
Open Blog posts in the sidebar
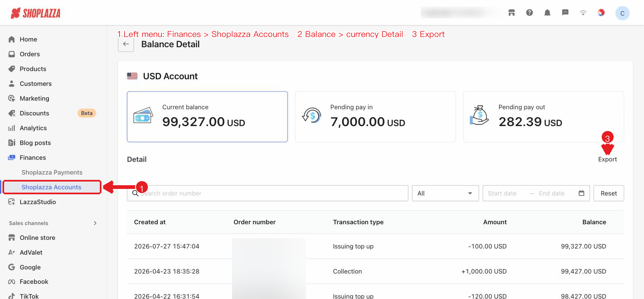coord(35,143)
